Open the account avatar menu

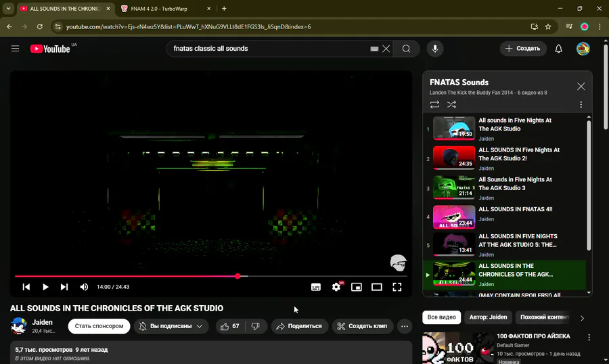coord(583,49)
